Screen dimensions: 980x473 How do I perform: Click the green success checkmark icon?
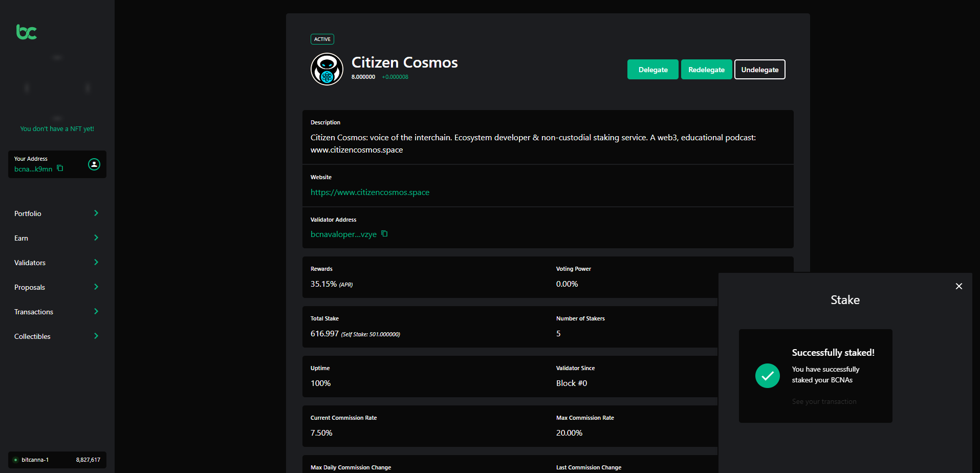(768, 376)
